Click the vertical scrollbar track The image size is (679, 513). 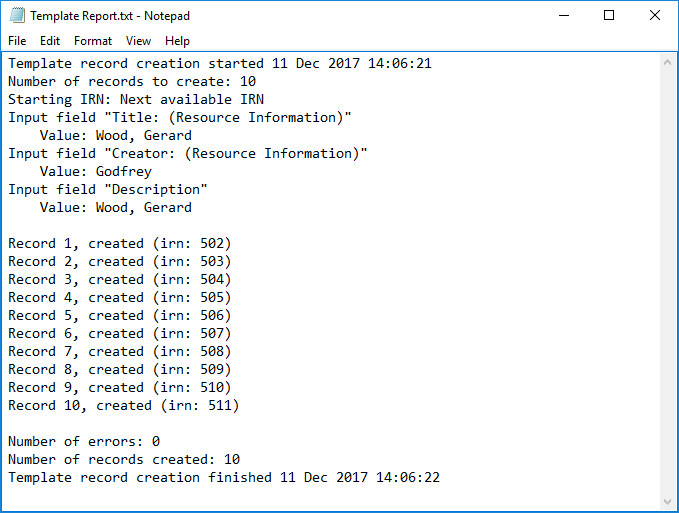pyautogui.click(x=669, y=280)
